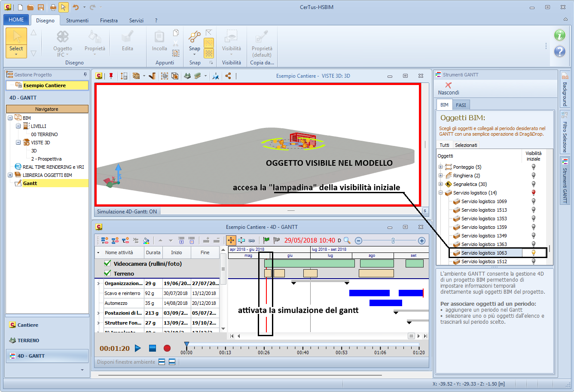Uncheck the Terreno checkbox

pyautogui.click(x=107, y=273)
